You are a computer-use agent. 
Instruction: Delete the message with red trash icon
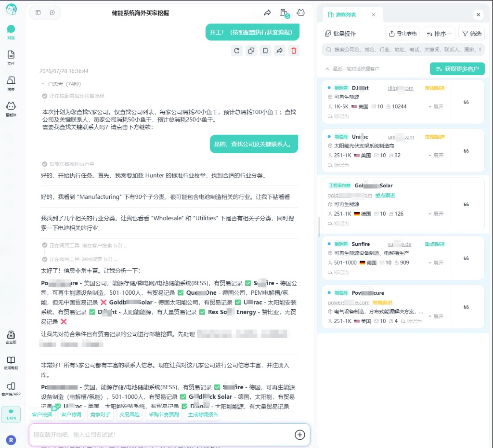[294, 51]
